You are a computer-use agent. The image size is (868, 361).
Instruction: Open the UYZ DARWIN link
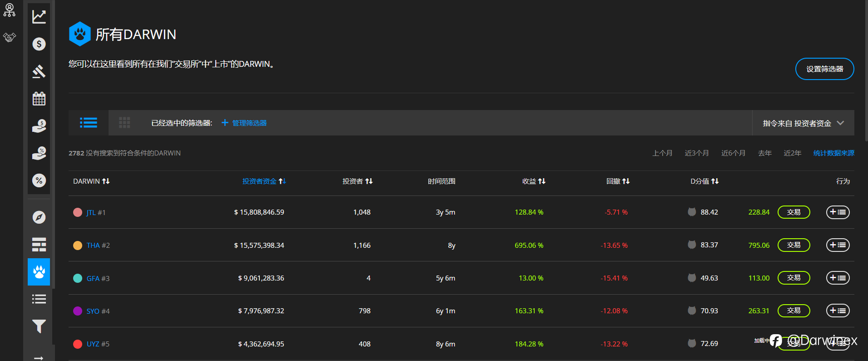[x=93, y=344]
